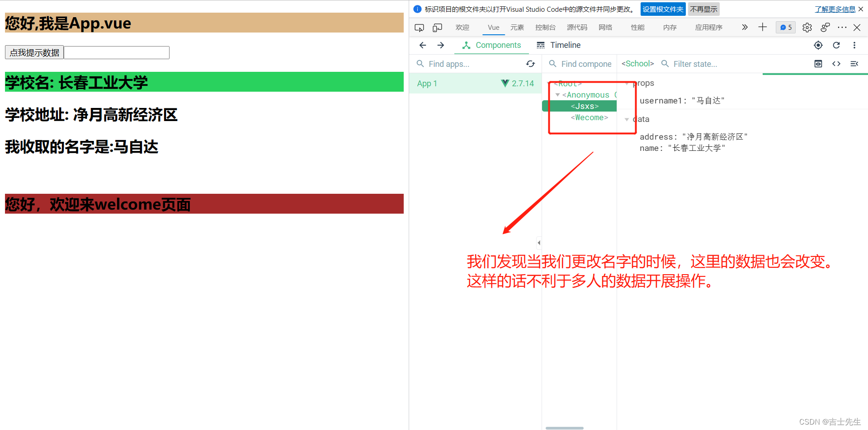This screenshot has height=430, width=868.
Task: Collapse the Root tree node
Action: click(x=549, y=84)
